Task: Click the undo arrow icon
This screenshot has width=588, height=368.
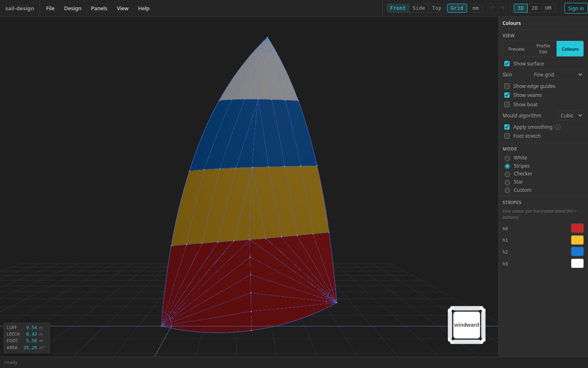Action: pos(493,8)
